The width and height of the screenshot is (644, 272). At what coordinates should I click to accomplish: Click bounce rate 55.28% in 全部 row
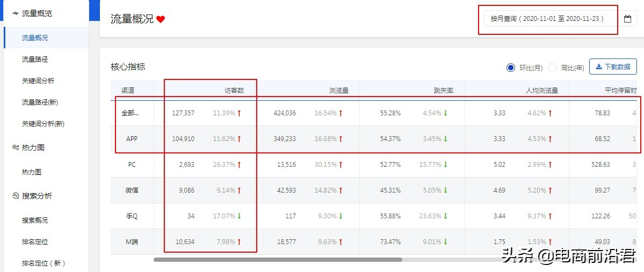[x=390, y=113]
